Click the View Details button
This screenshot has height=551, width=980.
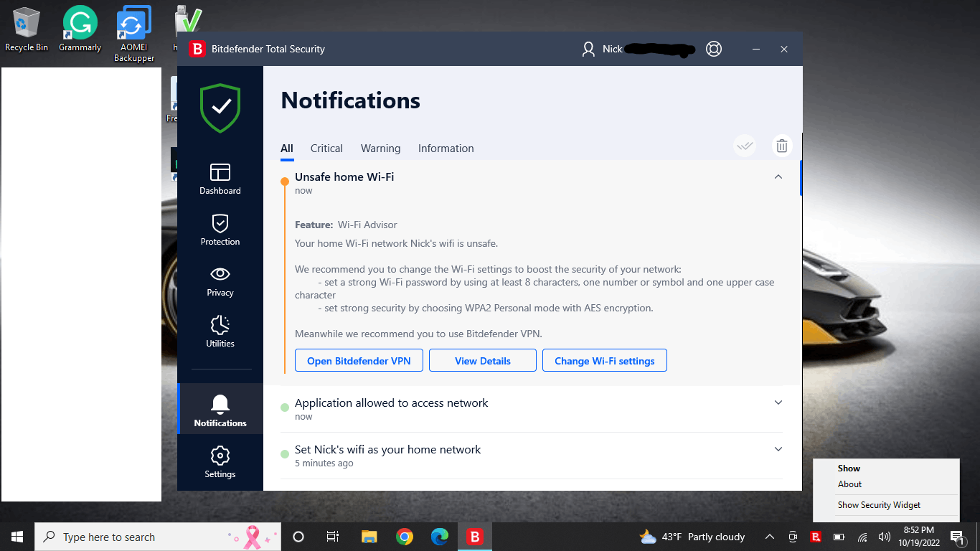pyautogui.click(x=483, y=361)
